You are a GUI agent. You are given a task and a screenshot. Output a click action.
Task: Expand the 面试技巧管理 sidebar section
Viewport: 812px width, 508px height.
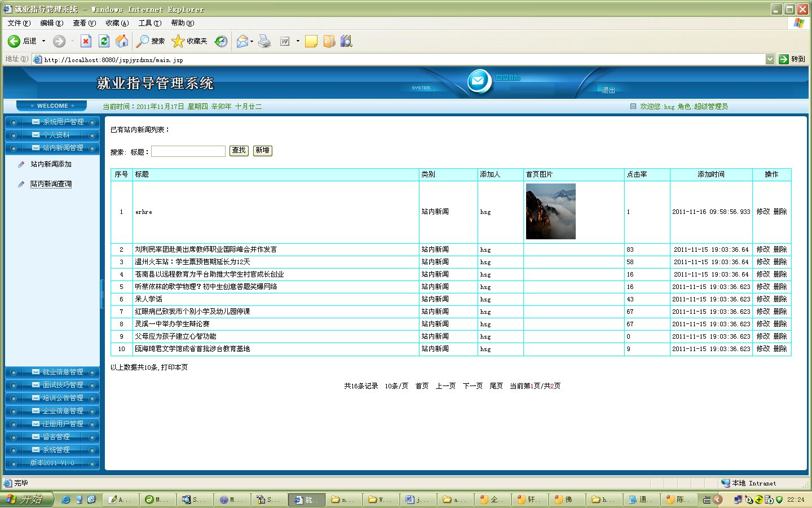pos(52,385)
